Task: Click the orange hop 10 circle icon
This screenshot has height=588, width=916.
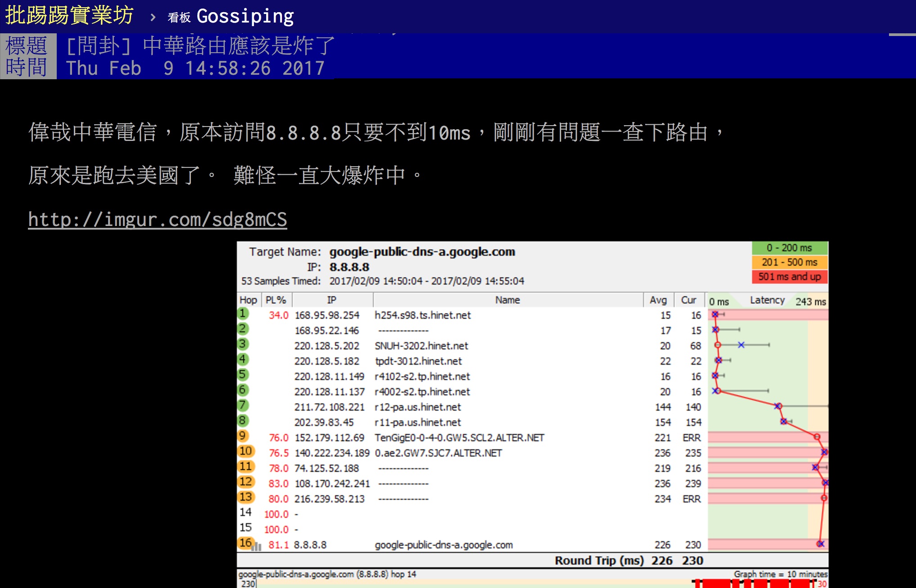Action: tap(246, 452)
